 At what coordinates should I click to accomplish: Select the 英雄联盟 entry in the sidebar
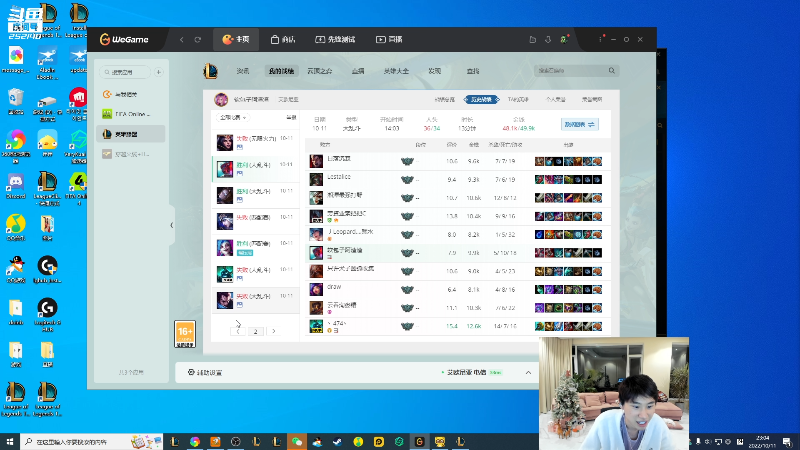tap(131, 134)
